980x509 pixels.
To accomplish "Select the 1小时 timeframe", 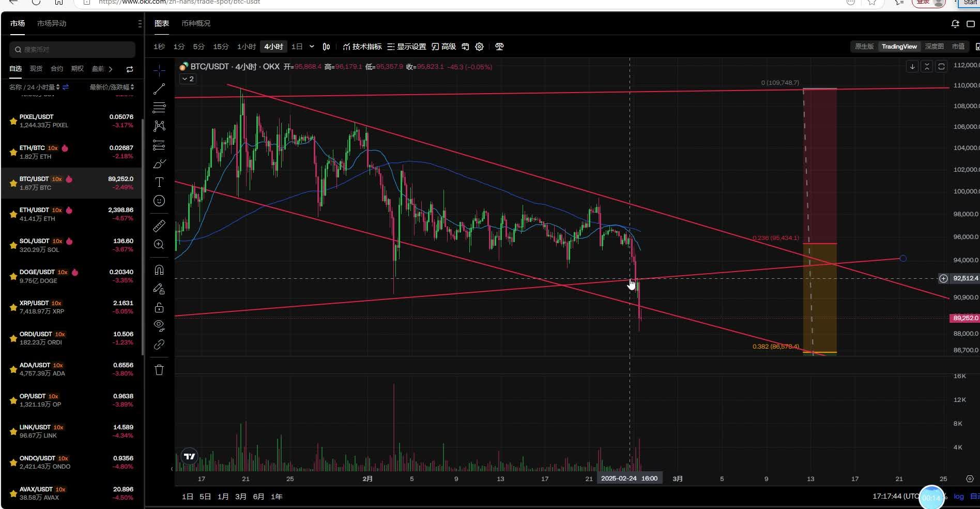I will tap(247, 47).
